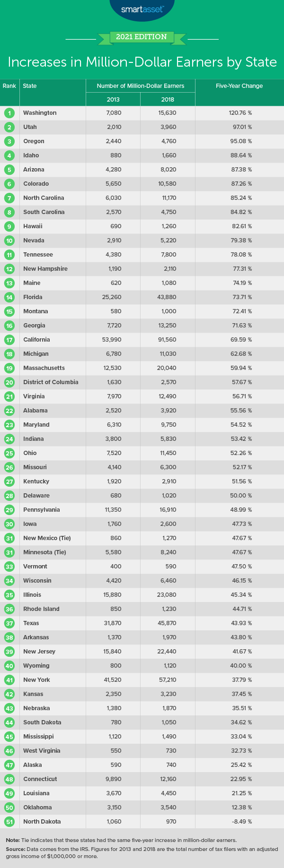The height and width of the screenshot is (868, 284).
Task: Select the rank 5 circle badge
Action: point(9,170)
